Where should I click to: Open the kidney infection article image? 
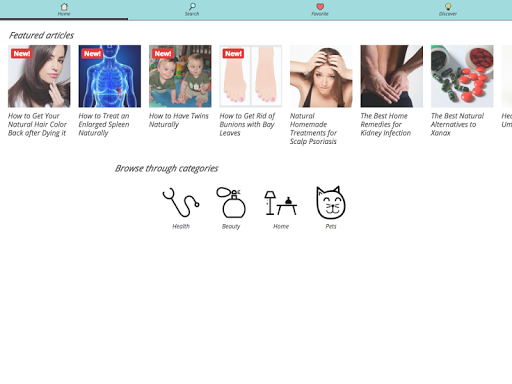point(392,76)
